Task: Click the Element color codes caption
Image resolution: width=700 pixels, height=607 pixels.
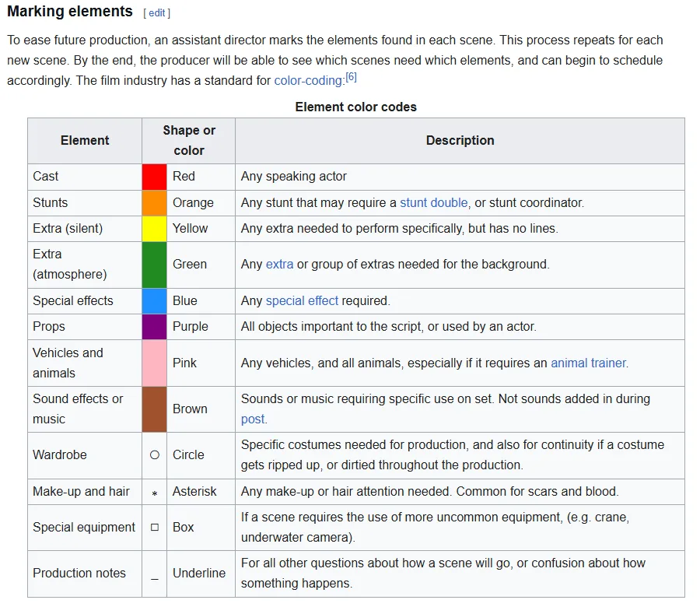Action: 355,107
